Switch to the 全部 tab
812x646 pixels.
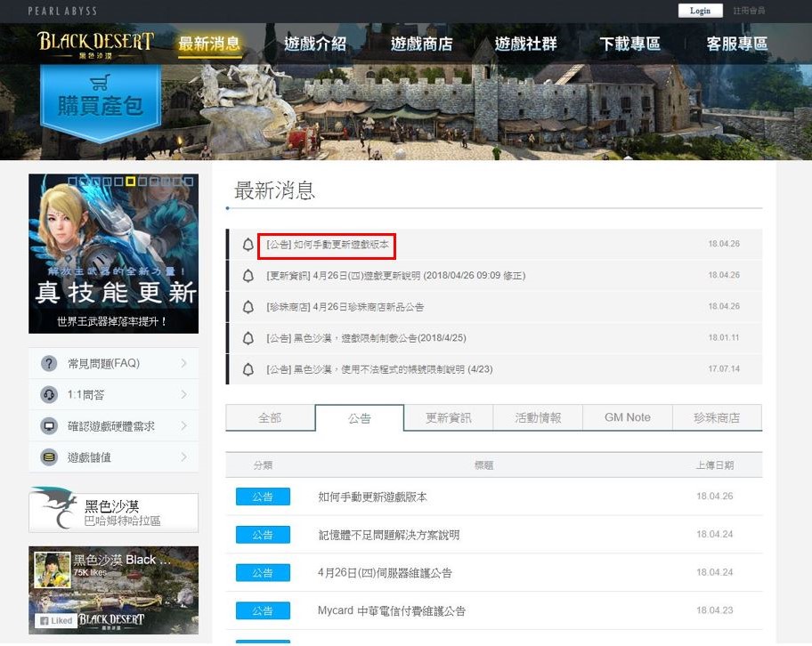pos(271,417)
